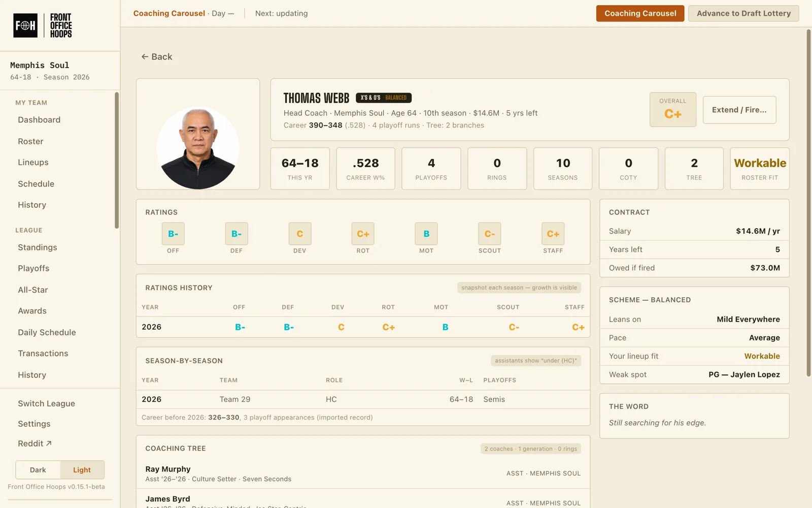Click the Front Office Hoops wordmark
This screenshot has height=508, width=812.
61,25
